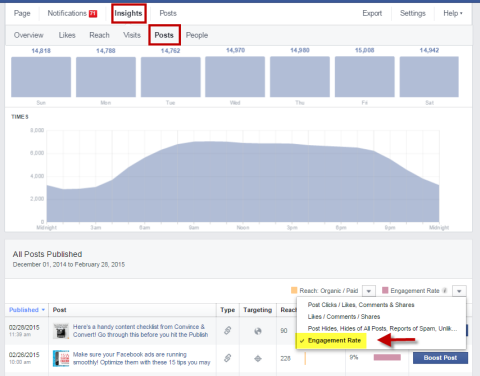Viewport: 480px width, 376px height.
Task: Open notifications red counter badge
Action: point(93,14)
